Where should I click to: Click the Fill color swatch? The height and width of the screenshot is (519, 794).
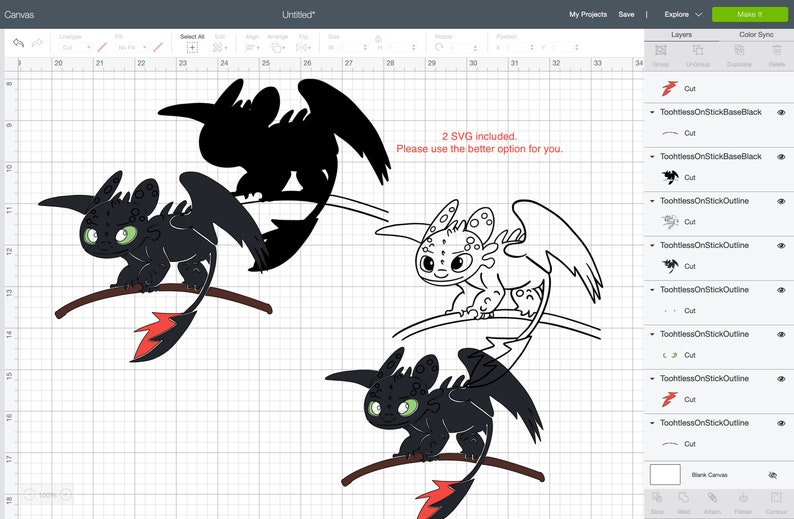(158, 48)
